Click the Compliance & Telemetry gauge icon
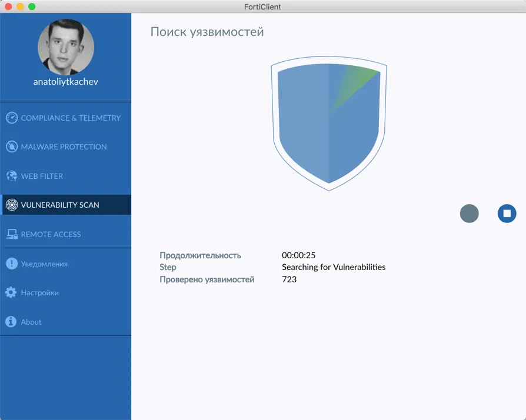This screenshot has height=420, width=526. (12, 118)
